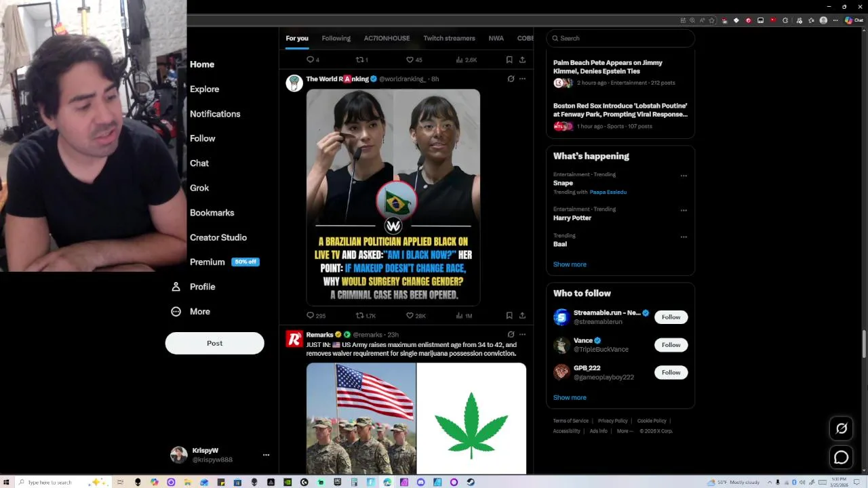The width and height of the screenshot is (868, 488).
Task: Click Grok icon on the Remarks post
Action: [x=511, y=334]
